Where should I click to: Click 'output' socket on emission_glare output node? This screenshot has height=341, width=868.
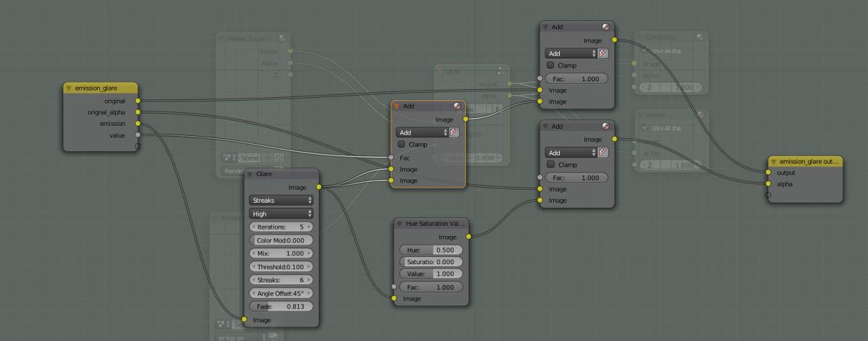768,173
